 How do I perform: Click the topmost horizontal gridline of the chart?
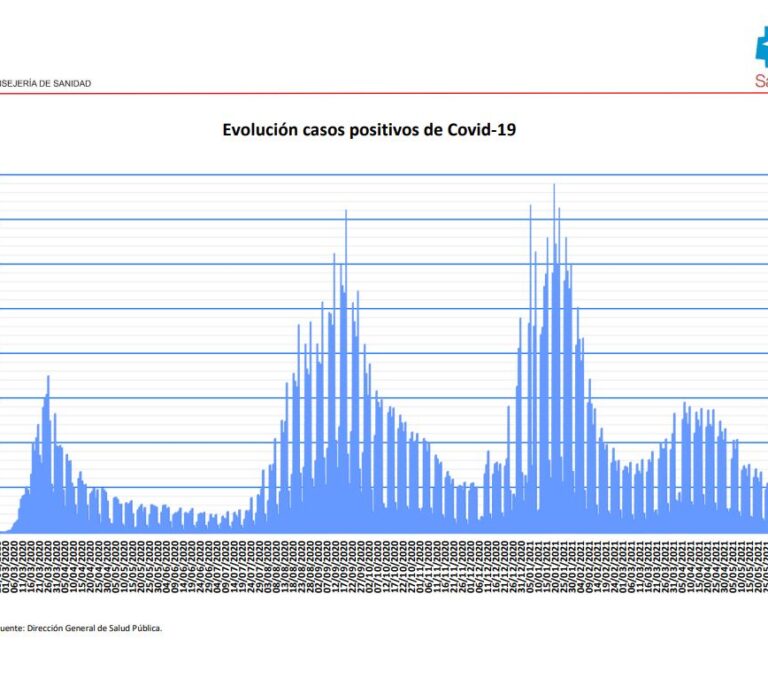[380, 175]
